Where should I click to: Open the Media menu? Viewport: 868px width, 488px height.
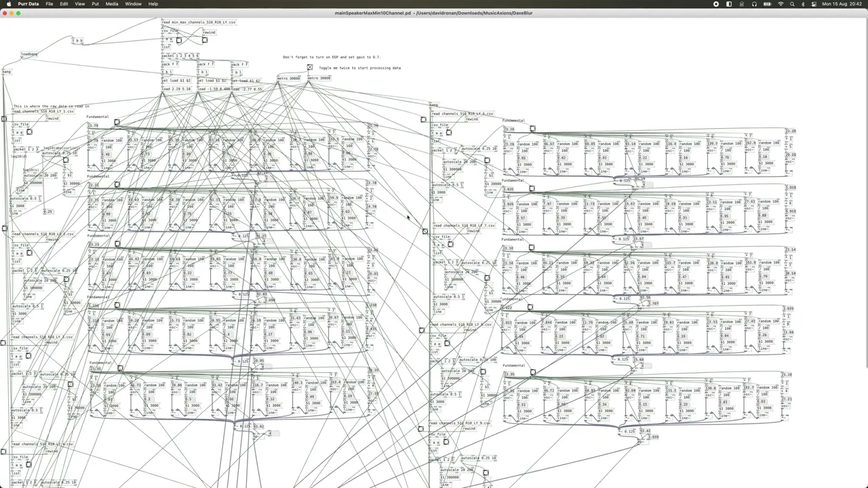point(112,4)
